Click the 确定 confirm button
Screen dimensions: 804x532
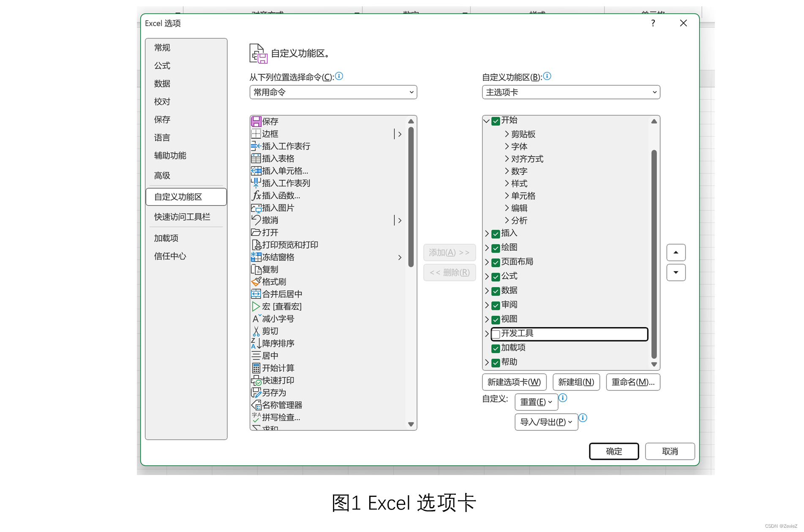614,451
